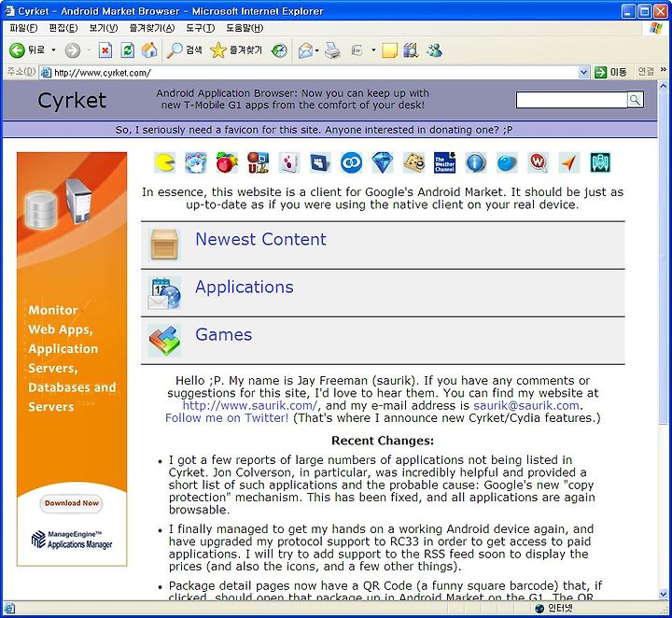Image resolution: width=672 pixels, height=618 pixels.
Task: Open the 편집(E) menu
Action: [63, 28]
